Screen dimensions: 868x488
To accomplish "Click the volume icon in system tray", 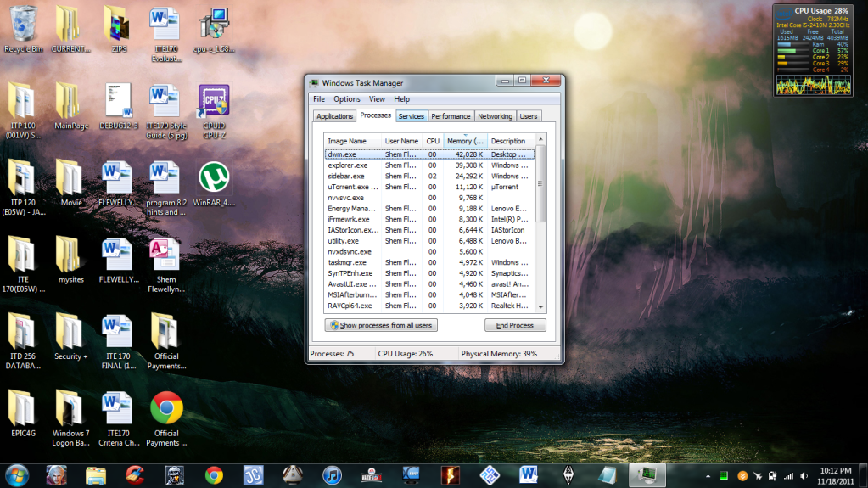I will point(804,476).
